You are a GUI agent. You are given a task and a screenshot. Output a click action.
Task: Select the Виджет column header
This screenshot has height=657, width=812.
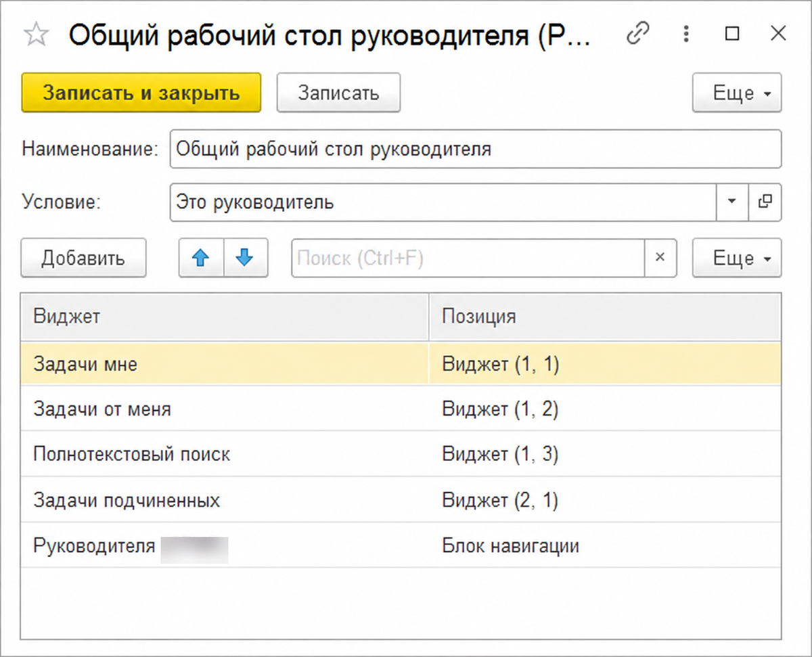click(x=225, y=317)
